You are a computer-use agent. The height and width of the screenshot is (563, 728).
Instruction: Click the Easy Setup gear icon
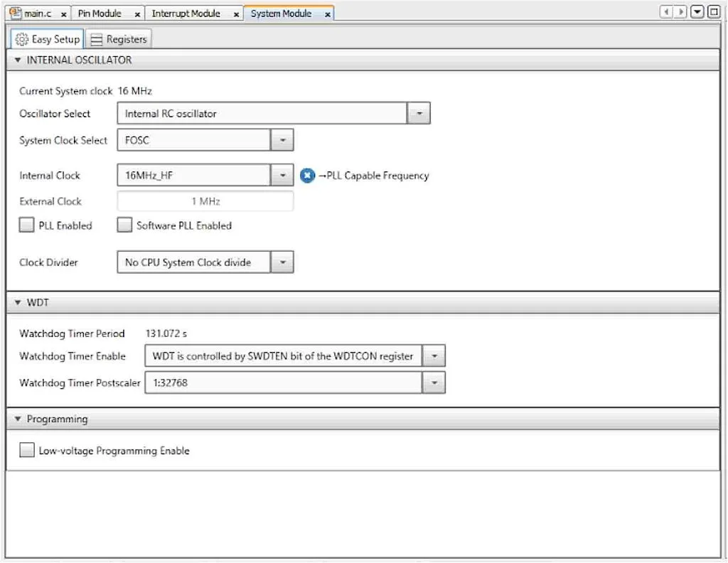click(x=23, y=39)
